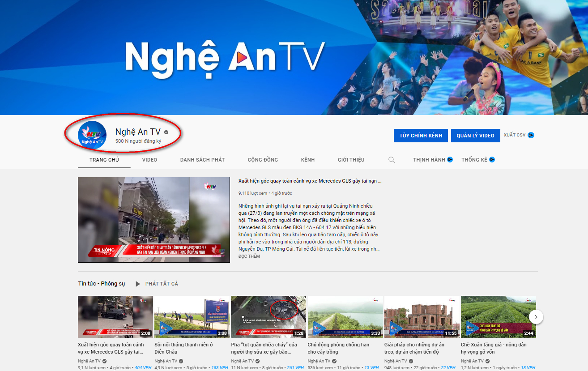Click the Tùy chỉnh kênh button
Viewport: 588px width, 371px height.
421,136
